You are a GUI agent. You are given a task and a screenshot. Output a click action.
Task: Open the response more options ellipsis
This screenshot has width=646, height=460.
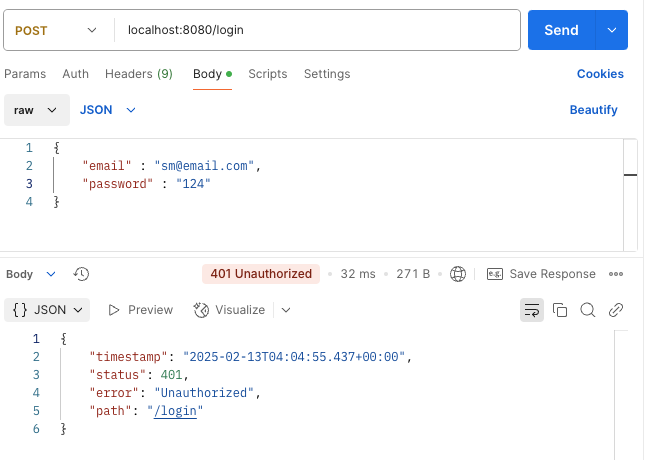[616, 274]
